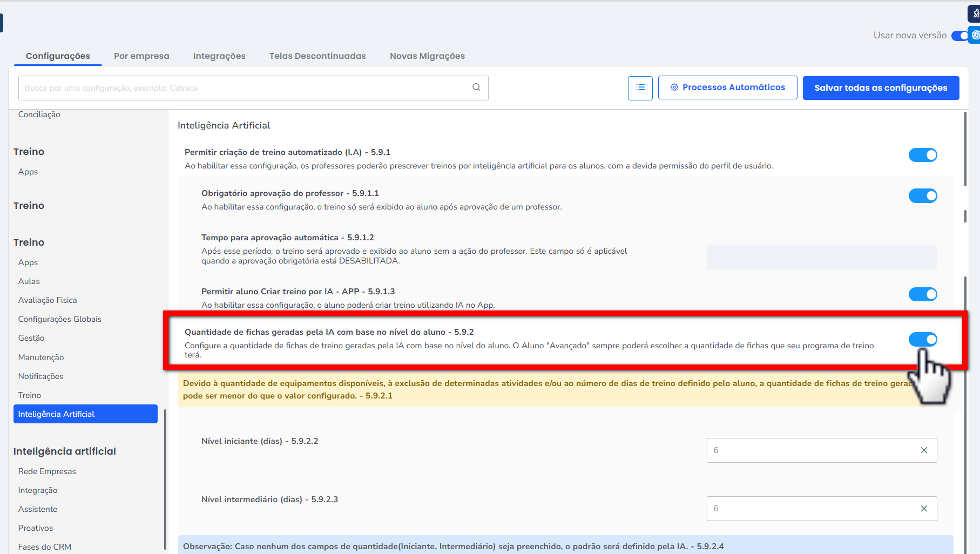Clear the Nível iniciante field with X

point(924,450)
